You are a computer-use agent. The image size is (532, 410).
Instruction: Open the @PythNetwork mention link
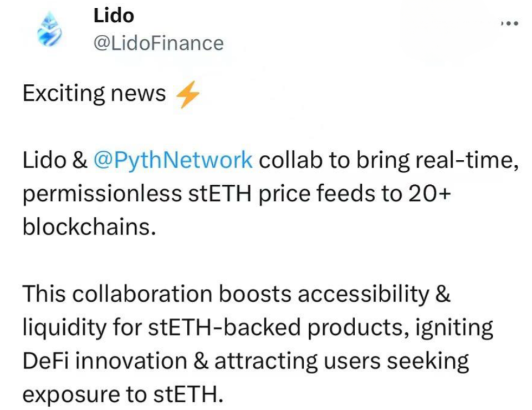click(x=173, y=160)
